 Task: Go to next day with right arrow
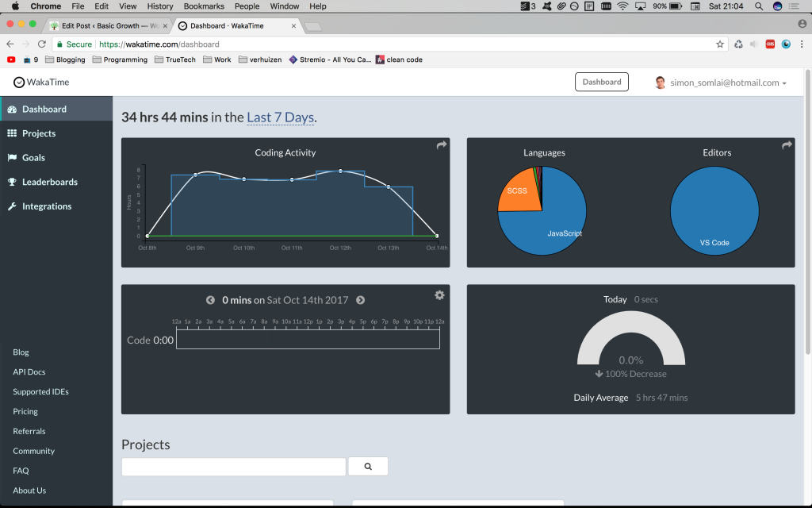tap(360, 300)
